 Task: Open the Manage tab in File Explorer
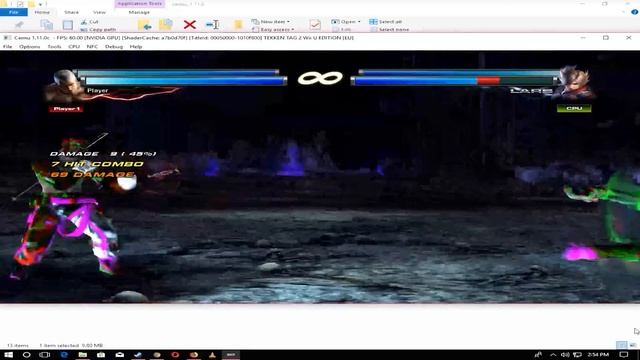pyautogui.click(x=139, y=12)
